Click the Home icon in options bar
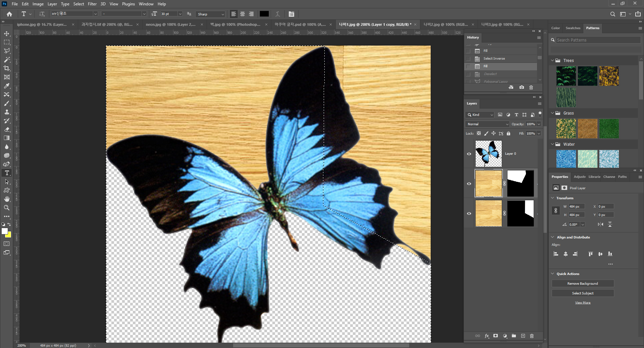Screen dimensions: 644x348 click(9, 14)
